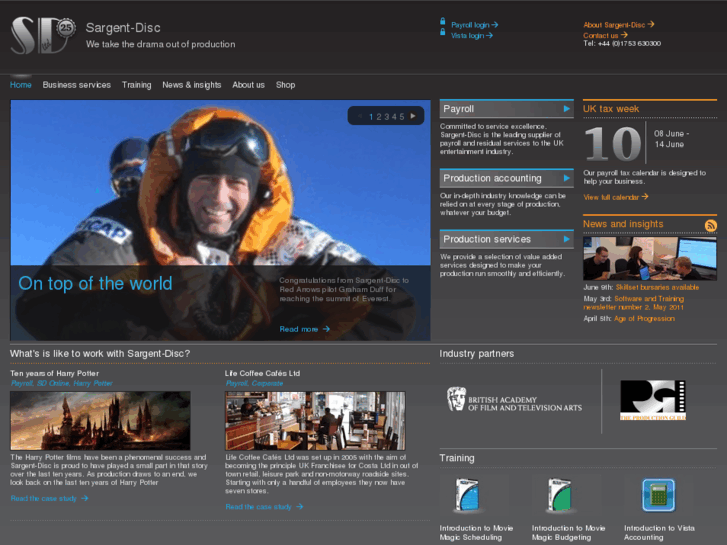The image size is (727, 545).
Task: Click the Production Guild partner logo
Action: click(x=653, y=400)
